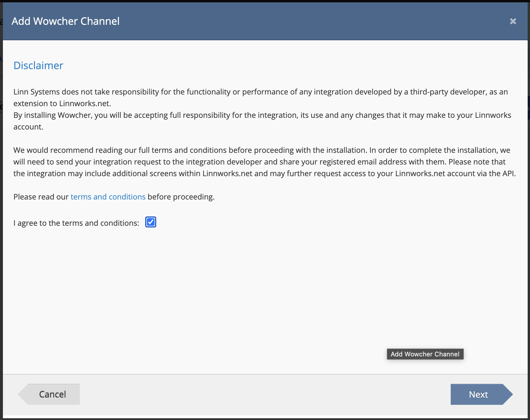This screenshot has width=530, height=420.
Task: Close the Add Wowcher Channel dialog
Action: click(x=513, y=21)
